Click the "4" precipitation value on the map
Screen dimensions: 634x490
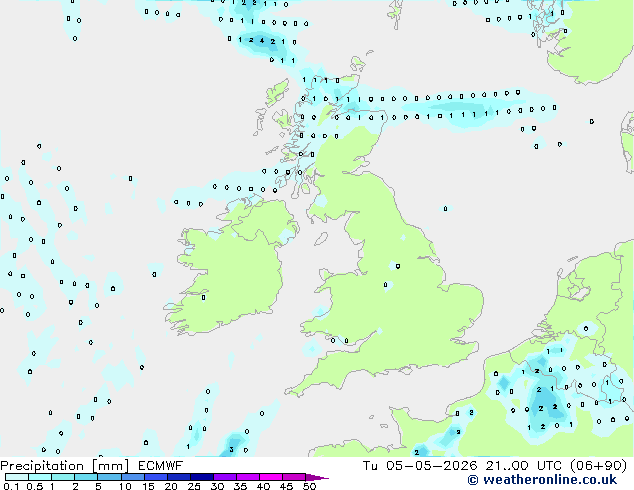click(x=262, y=40)
